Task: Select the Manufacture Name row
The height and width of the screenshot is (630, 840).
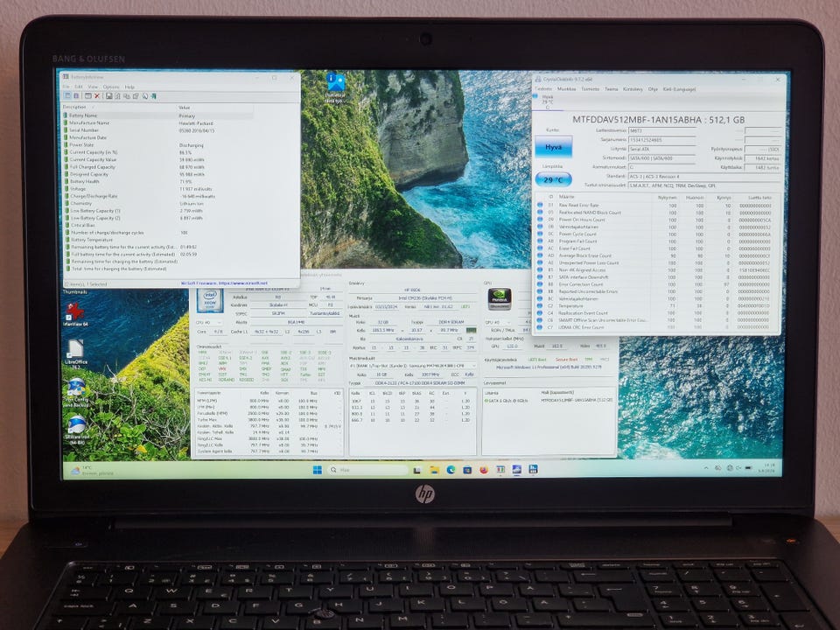Action: point(158,122)
